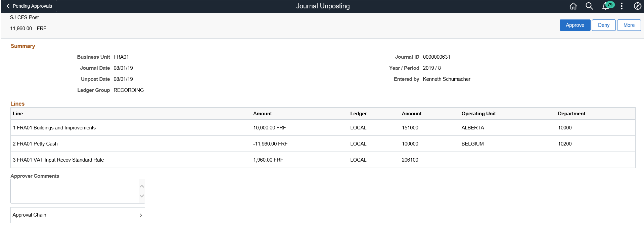Viewport: 644px width, 233px height.
Task: Click the Journal Unposting page title
Action: [x=323, y=6]
